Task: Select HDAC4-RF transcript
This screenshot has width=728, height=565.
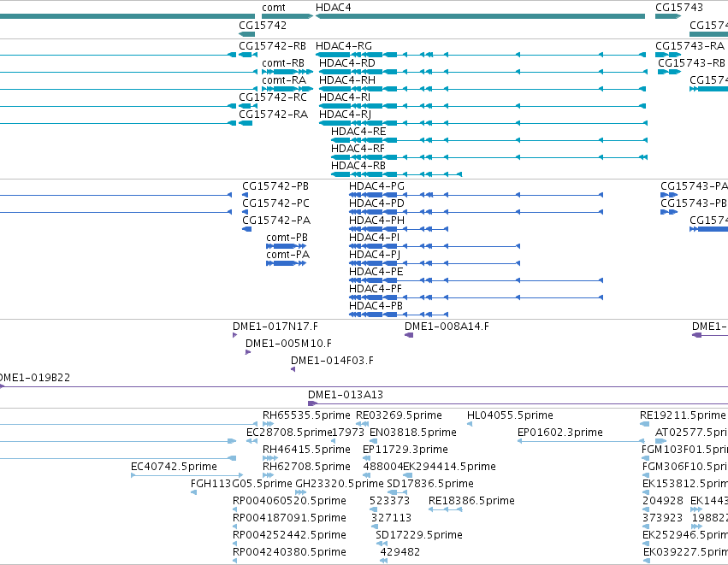Action: pyautogui.click(x=488, y=158)
